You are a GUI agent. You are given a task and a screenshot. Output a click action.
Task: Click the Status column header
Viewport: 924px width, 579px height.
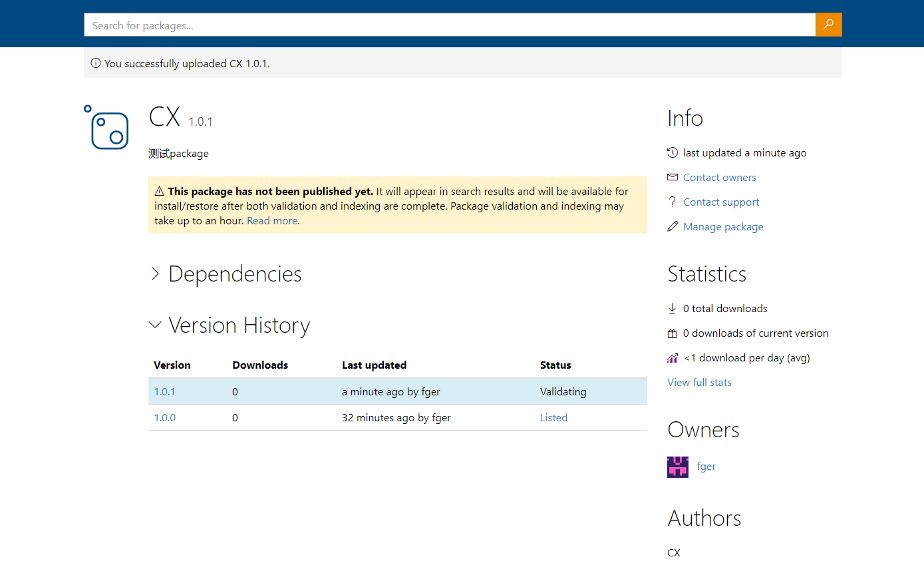click(555, 365)
